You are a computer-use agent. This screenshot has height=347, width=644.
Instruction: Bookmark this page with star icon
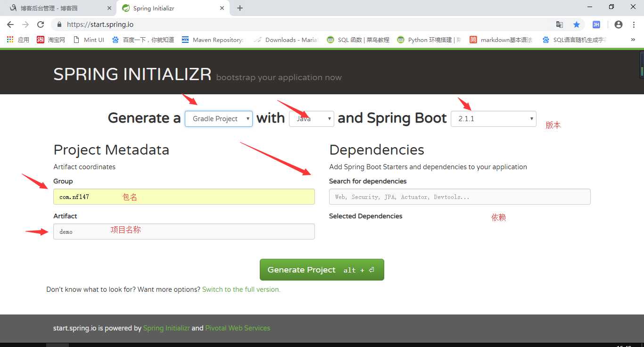(x=576, y=25)
